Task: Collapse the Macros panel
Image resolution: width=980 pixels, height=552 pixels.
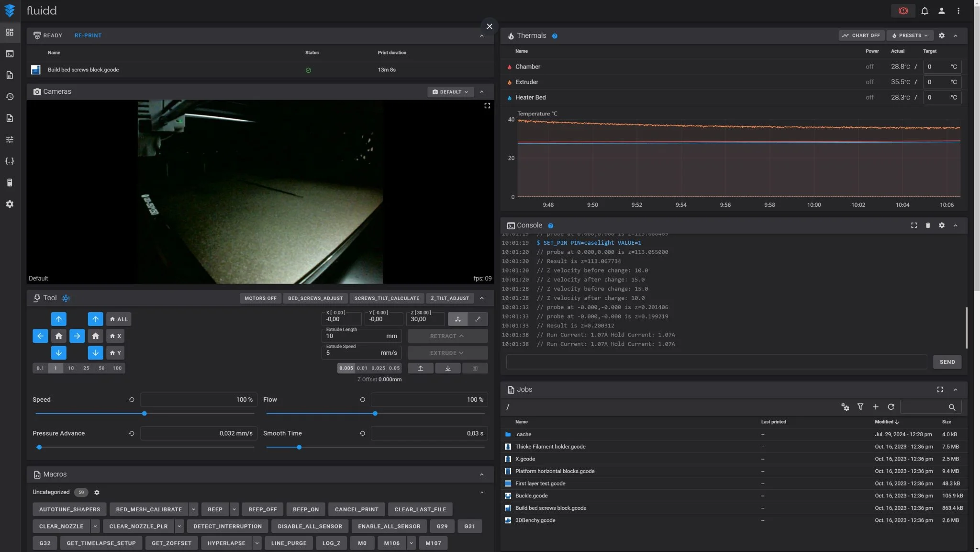Action: pyautogui.click(x=481, y=474)
